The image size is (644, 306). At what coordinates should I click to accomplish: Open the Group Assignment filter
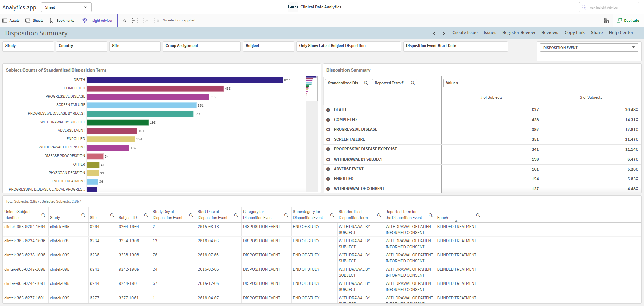(x=202, y=46)
